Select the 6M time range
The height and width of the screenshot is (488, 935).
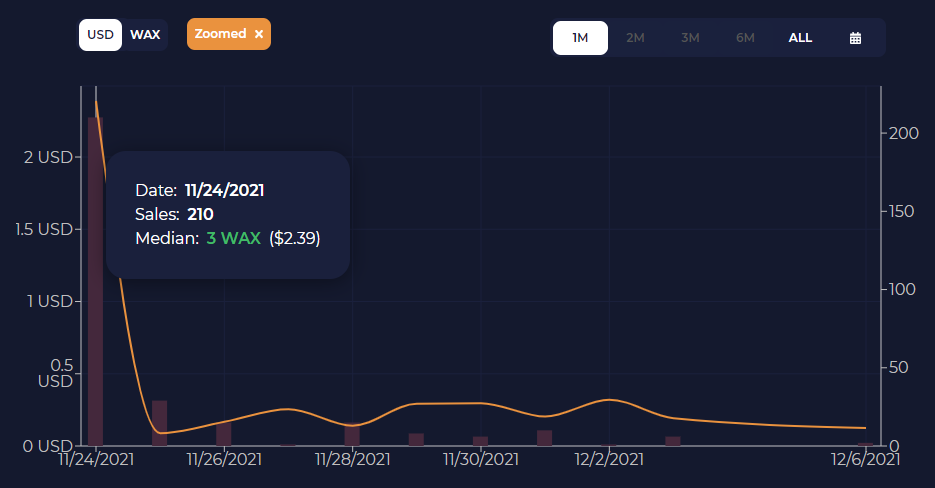tap(745, 38)
